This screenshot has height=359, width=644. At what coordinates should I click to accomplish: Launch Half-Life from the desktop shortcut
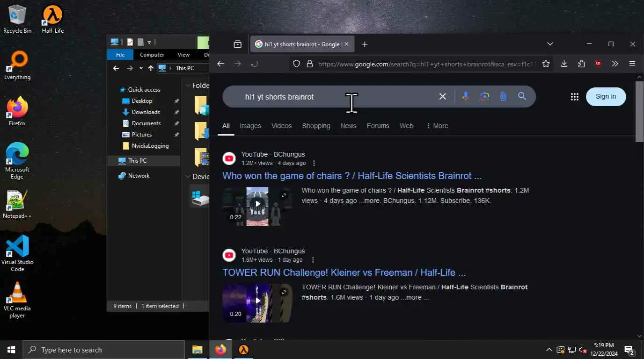(x=52, y=19)
